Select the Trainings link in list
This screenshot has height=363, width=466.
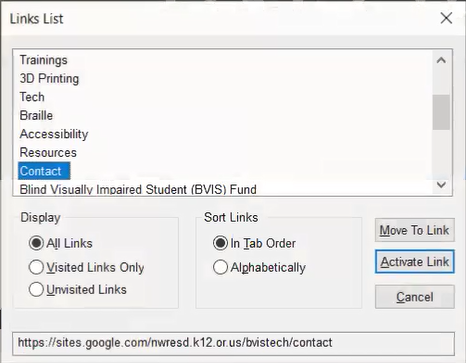tap(44, 60)
